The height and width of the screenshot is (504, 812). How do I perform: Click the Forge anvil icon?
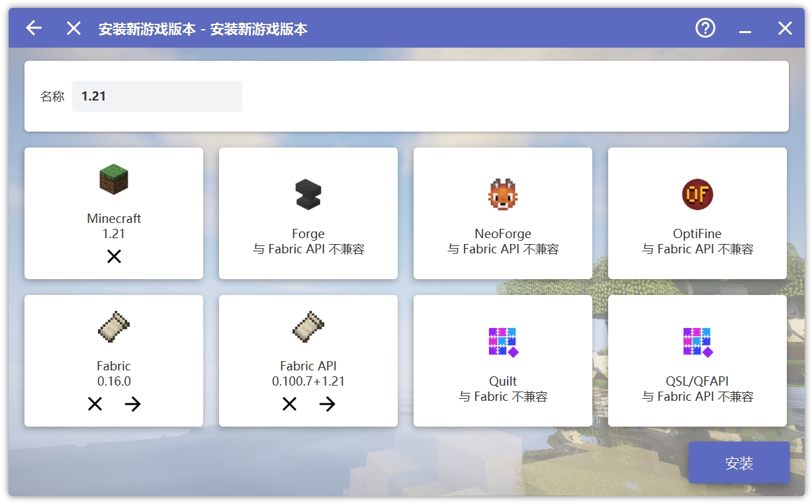(308, 194)
